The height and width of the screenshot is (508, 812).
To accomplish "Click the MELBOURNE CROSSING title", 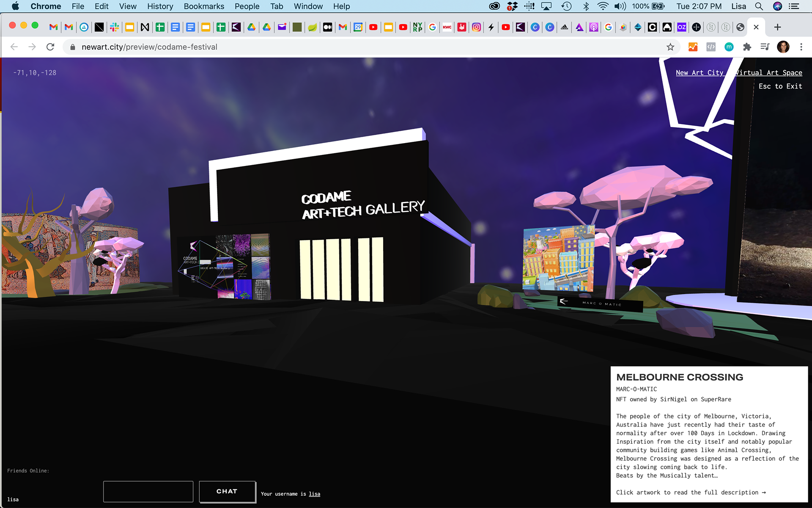I will click(679, 377).
